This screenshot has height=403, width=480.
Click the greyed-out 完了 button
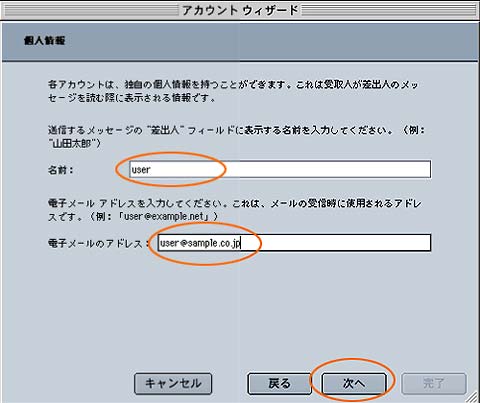(x=434, y=383)
